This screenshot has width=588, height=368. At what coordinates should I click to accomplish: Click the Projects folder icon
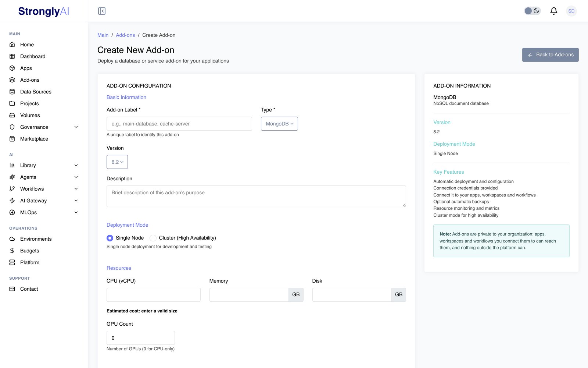pos(12,103)
